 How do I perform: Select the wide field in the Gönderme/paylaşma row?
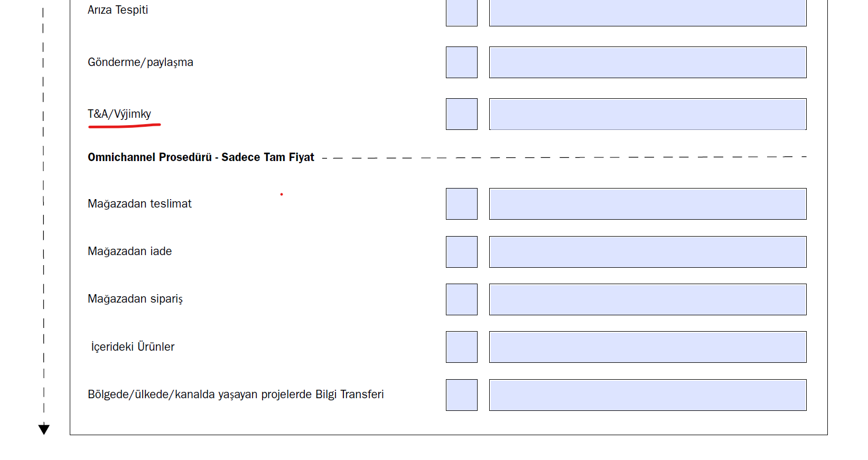pos(648,62)
